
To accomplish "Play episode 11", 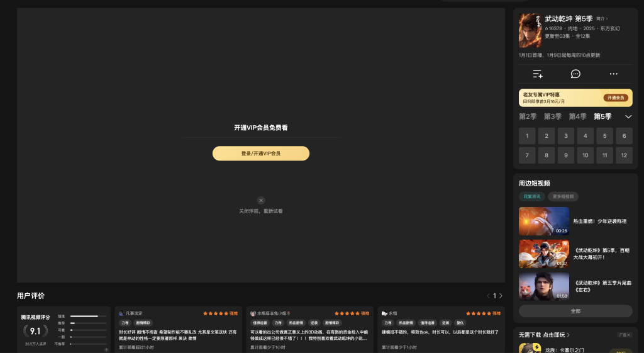I will [604, 155].
